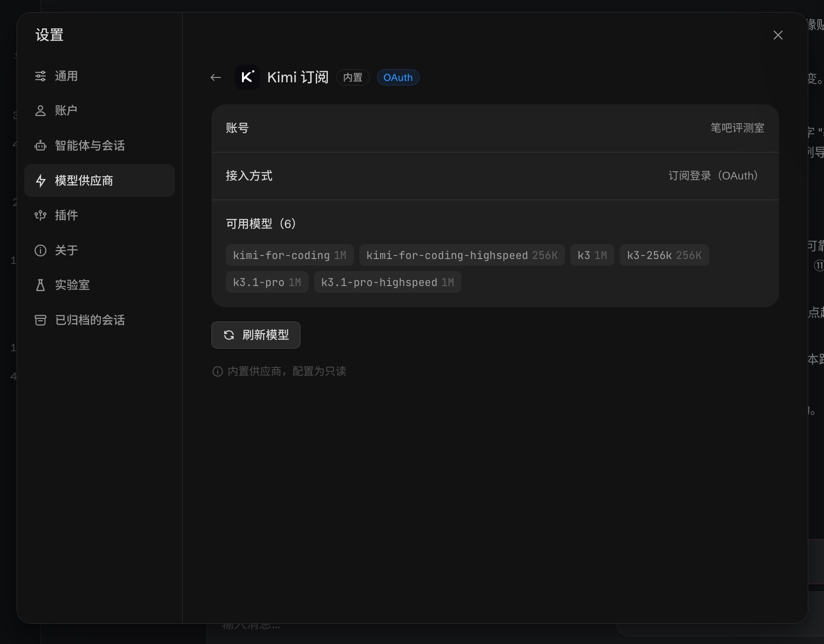Screen dimensions: 824x644
Task: Select the k3 1M model chip
Action: (x=592, y=255)
